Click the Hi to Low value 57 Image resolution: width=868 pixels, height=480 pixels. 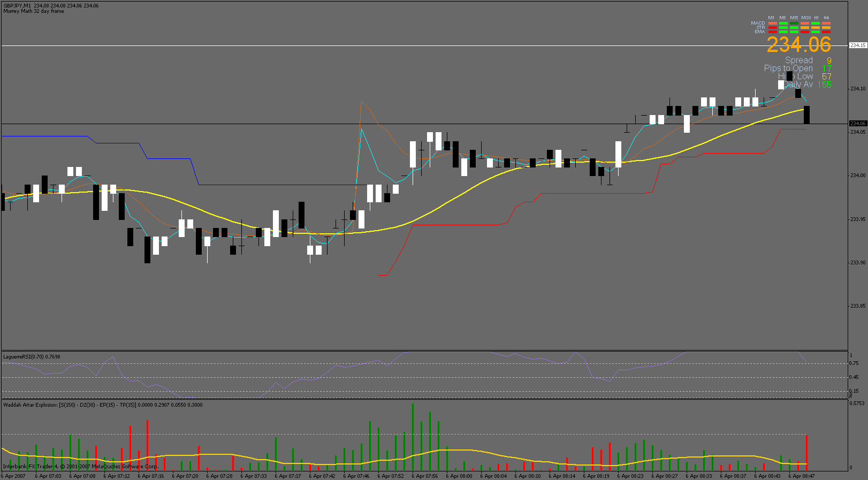827,77
